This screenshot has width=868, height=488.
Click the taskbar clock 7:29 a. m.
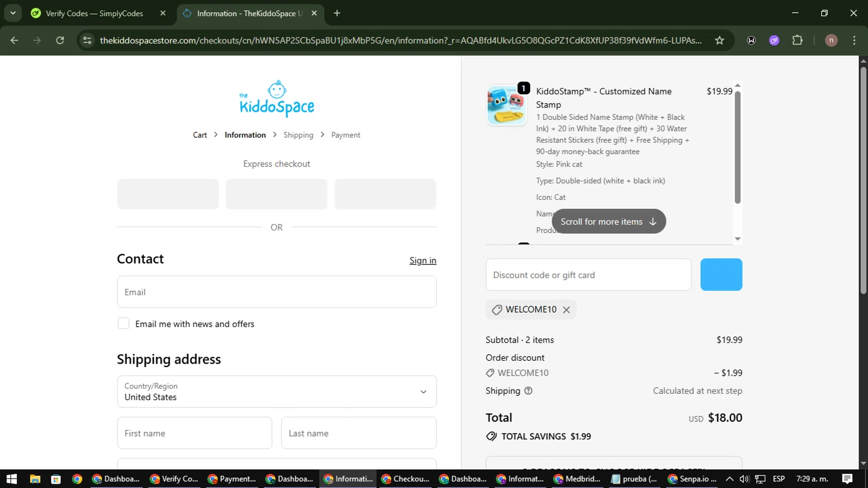812,479
